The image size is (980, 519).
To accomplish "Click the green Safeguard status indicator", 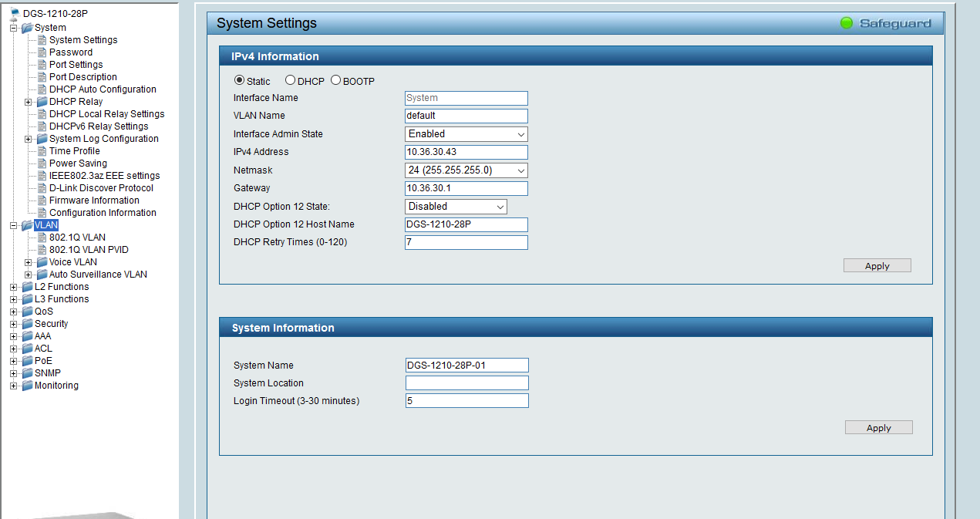I will (846, 23).
